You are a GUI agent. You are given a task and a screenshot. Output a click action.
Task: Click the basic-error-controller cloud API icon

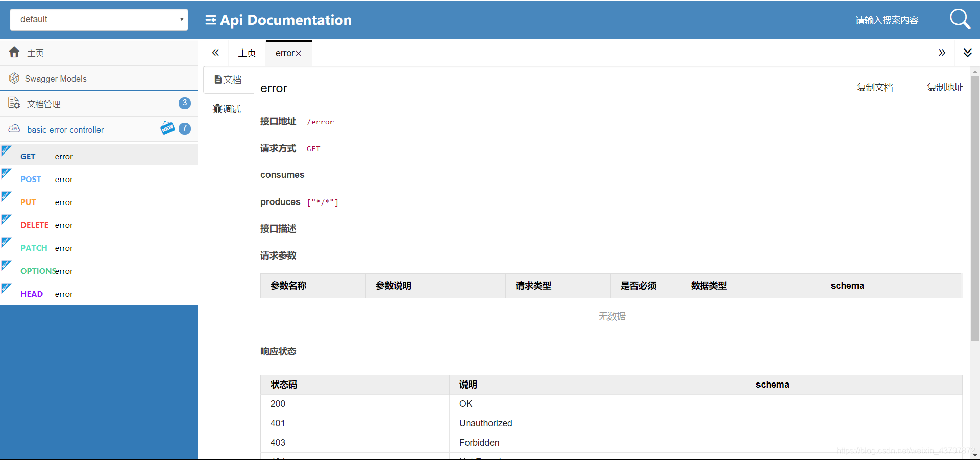point(15,129)
